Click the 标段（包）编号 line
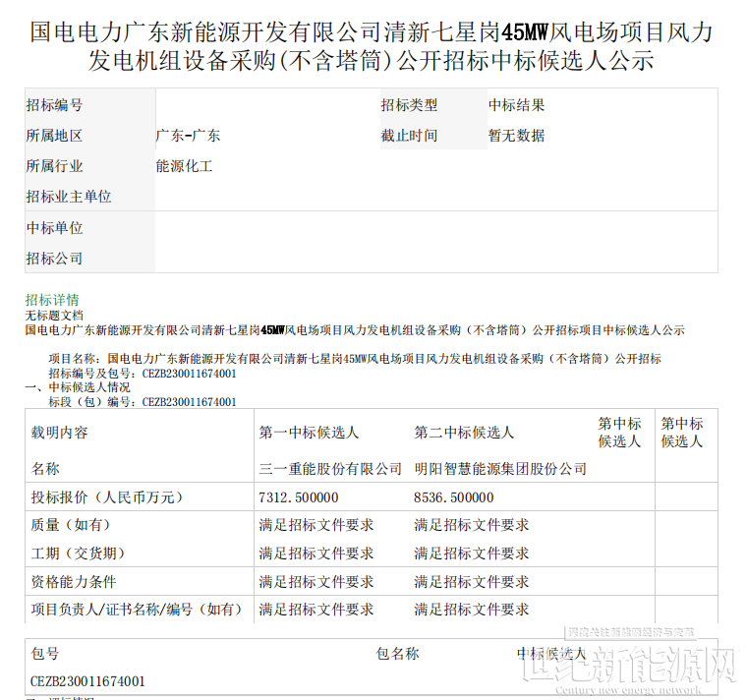The image size is (746, 700). pos(143,402)
